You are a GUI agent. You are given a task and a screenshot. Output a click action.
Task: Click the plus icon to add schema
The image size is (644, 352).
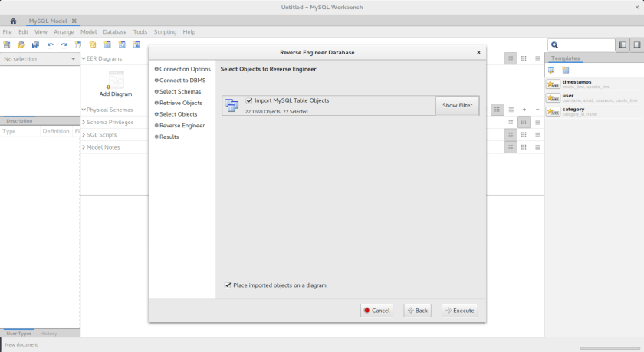524,110
